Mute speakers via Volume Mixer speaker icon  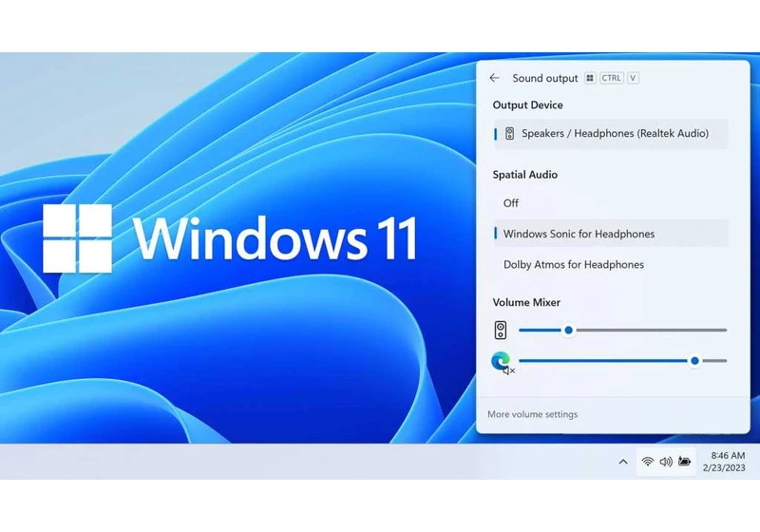coord(501,331)
